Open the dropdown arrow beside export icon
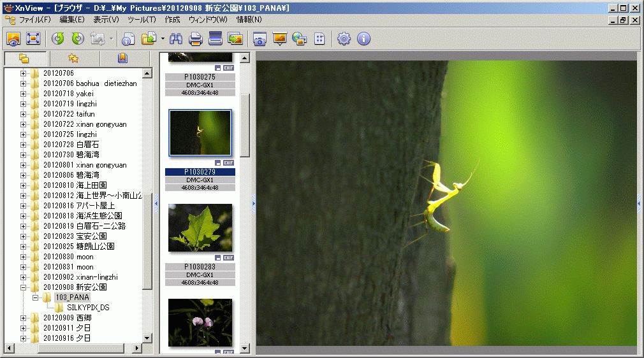 (163, 39)
